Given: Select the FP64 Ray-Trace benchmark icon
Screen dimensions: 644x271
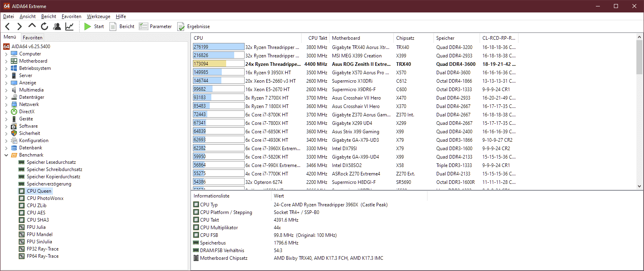Looking at the screenshot, I should click(22, 256).
